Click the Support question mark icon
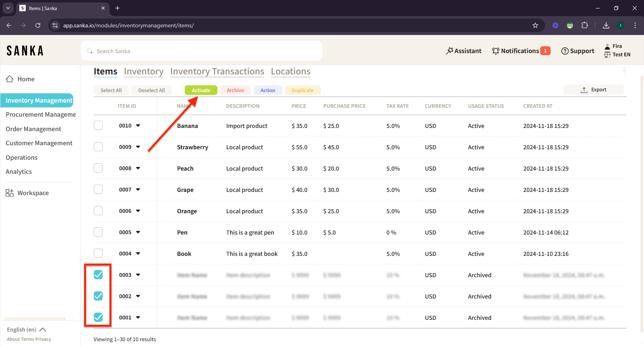The height and width of the screenshot is (346, 644). [x=565, y=51]
